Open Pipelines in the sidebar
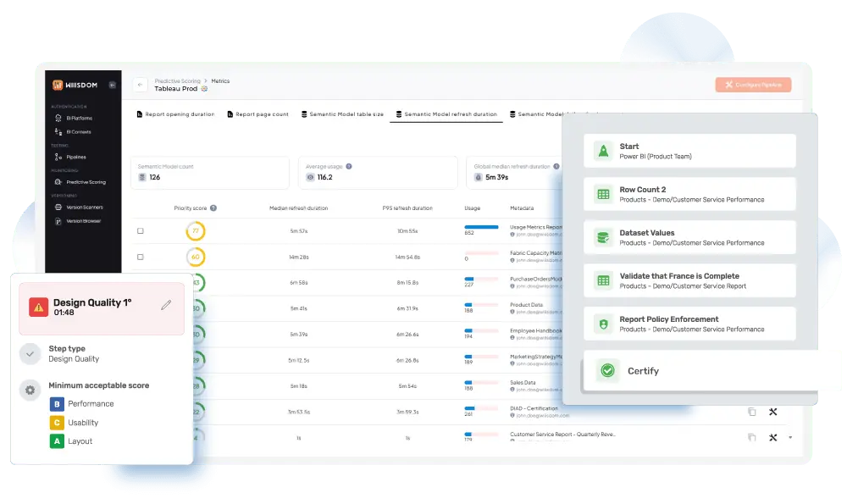The height and width of the screenshot is (504, 847). coord(75,157)
